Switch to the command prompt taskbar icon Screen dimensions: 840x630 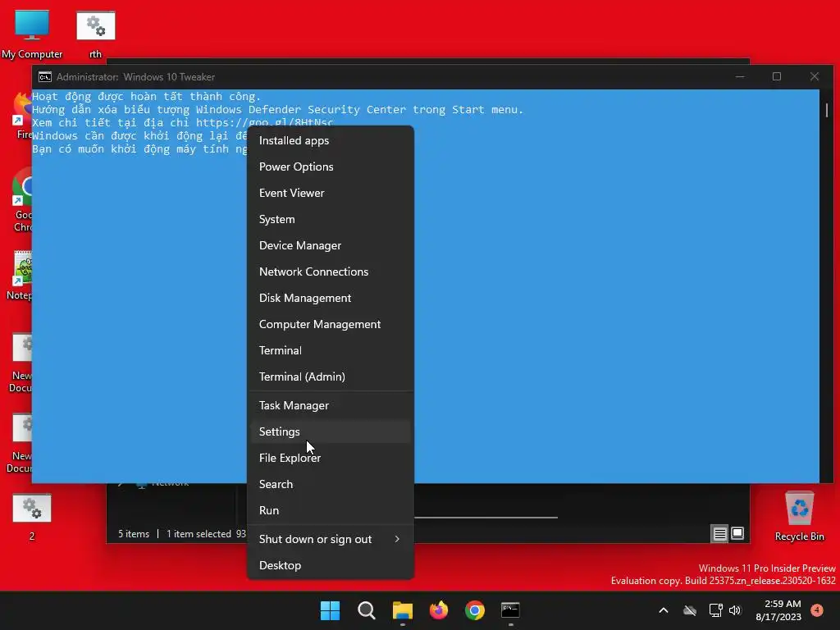[510, 610]
